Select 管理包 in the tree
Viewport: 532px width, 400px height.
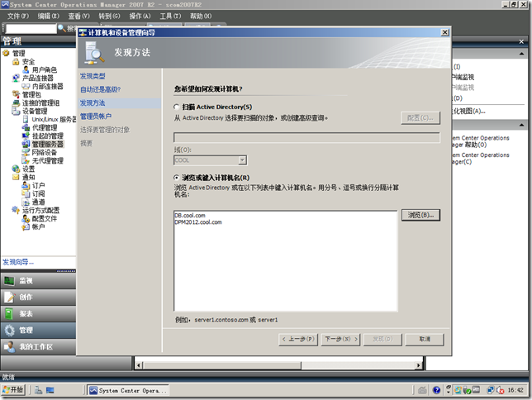[x=31, y=95]
